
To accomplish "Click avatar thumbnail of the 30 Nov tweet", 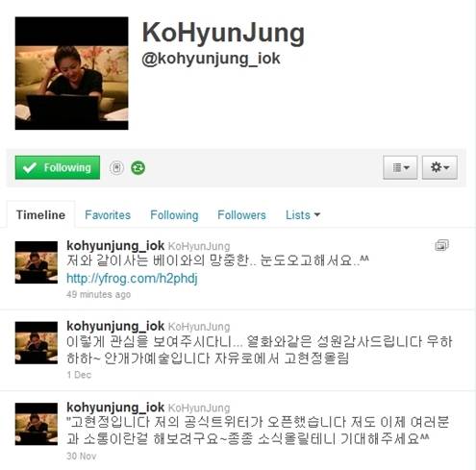I will coord(37,424).
